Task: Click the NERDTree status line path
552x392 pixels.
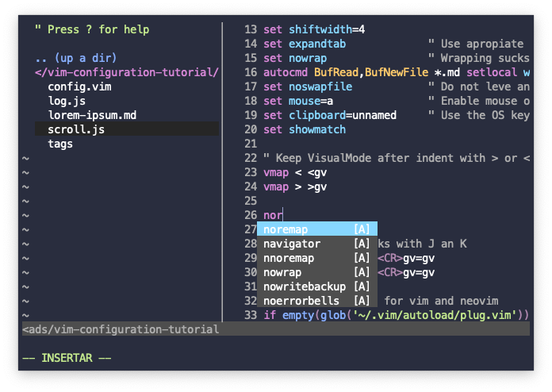Action: [121, 329]
